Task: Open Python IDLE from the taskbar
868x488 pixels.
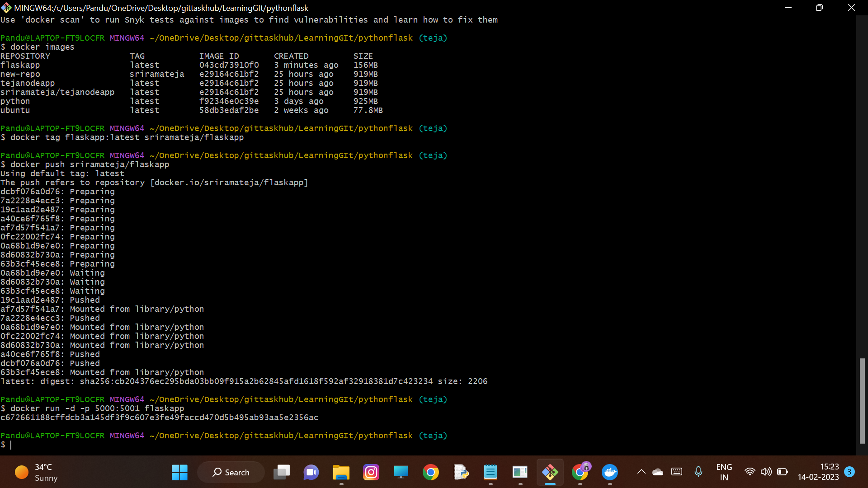Action: pyautogui.click(x=462, y=472)
